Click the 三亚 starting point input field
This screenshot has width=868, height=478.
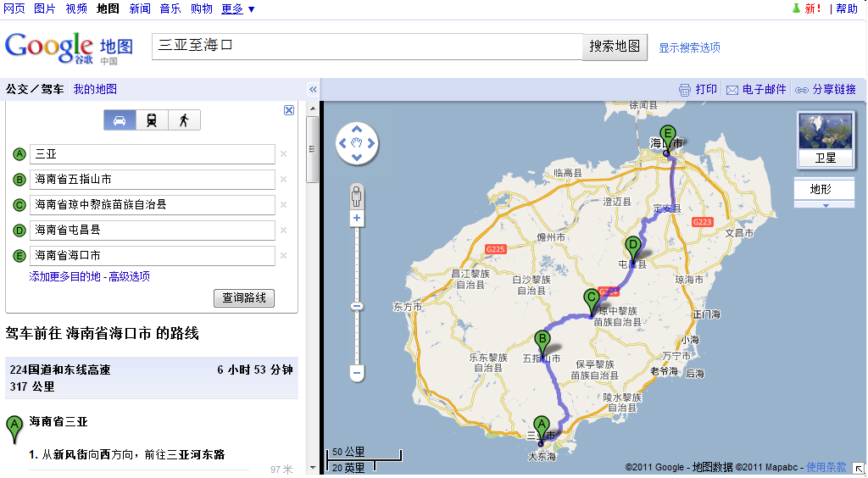(x=153, y=154)
